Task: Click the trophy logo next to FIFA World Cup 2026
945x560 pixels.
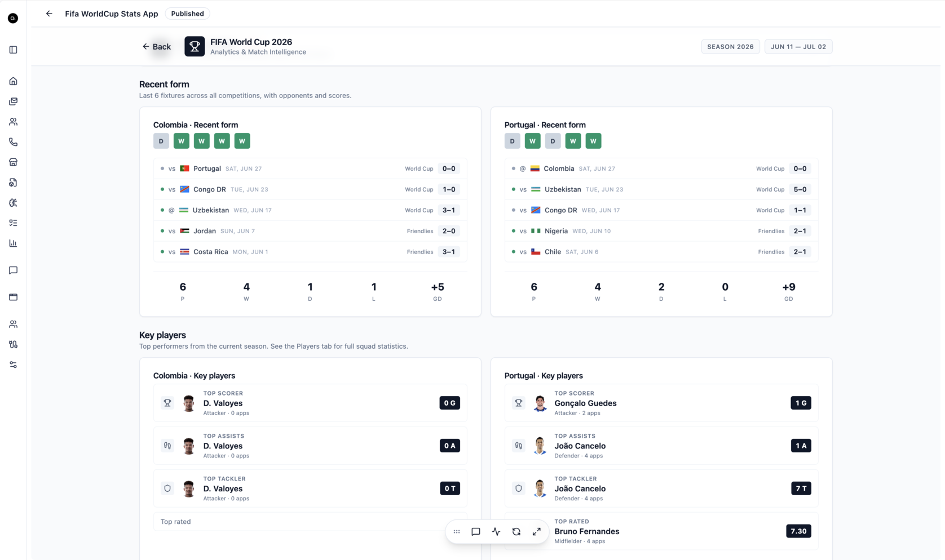Action: (195, 46)
